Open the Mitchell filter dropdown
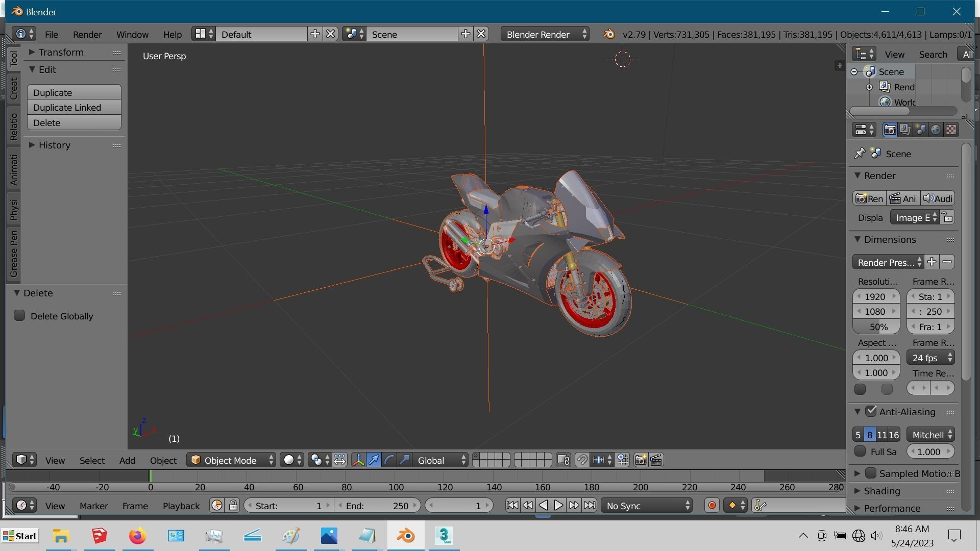Image resolution: width=980 pixels, height=551 pixels. pyautogui.click(x=930, y=435)
